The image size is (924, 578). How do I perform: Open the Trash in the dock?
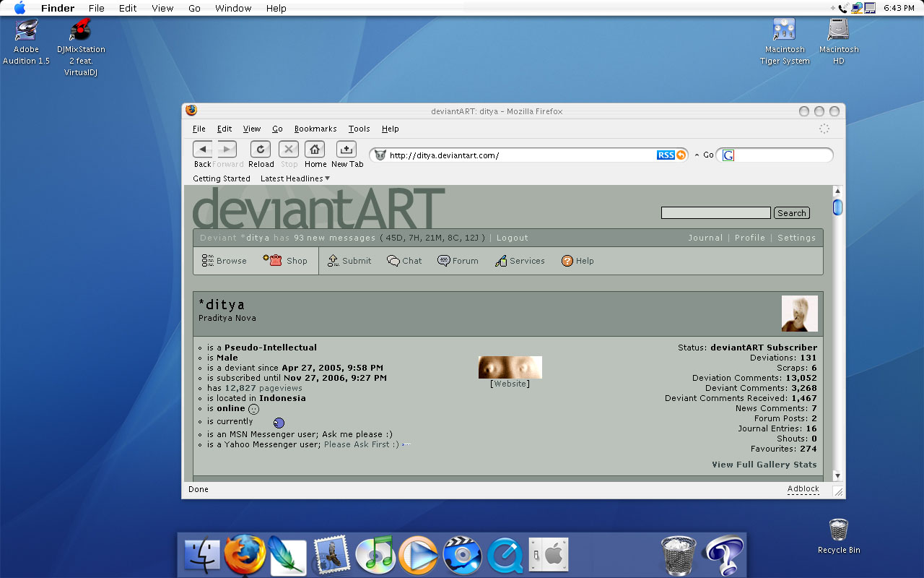(x=679, y=555)
